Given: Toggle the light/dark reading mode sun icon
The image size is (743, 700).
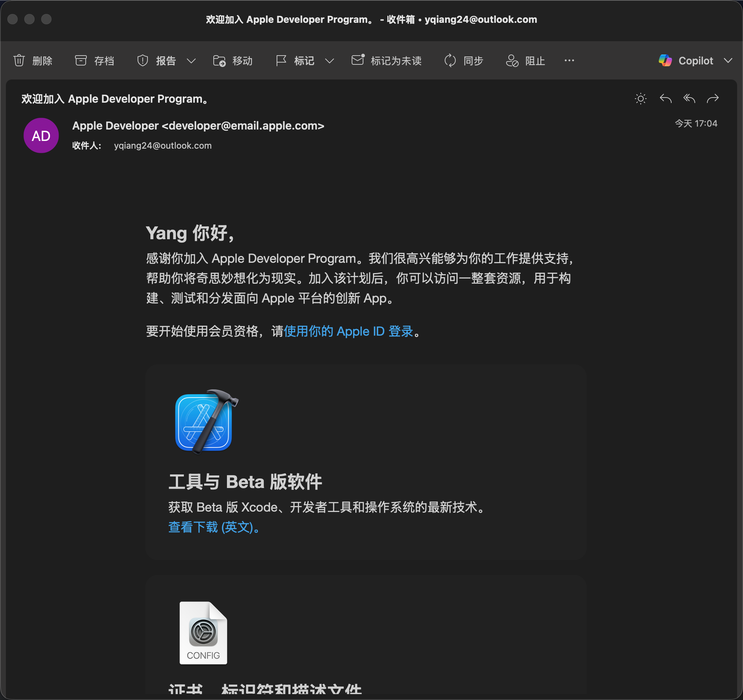Looking at the screenshot, I should (641, 99).
